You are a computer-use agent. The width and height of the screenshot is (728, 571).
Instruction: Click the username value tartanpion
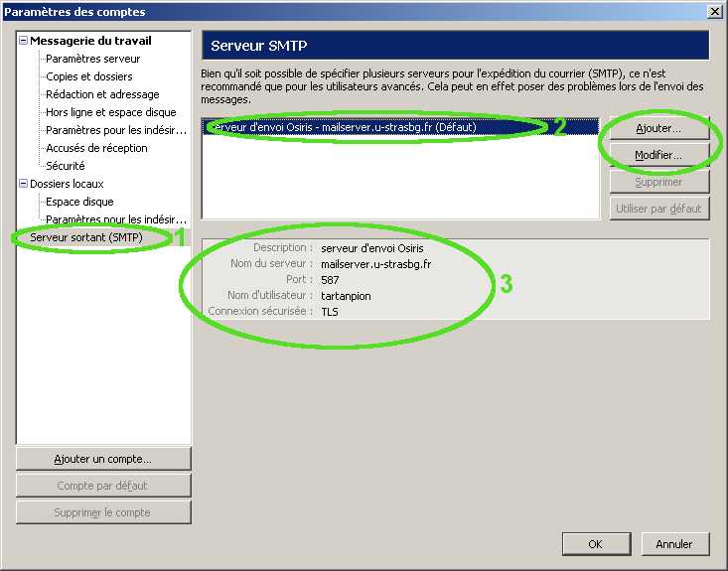coord(346,296)
